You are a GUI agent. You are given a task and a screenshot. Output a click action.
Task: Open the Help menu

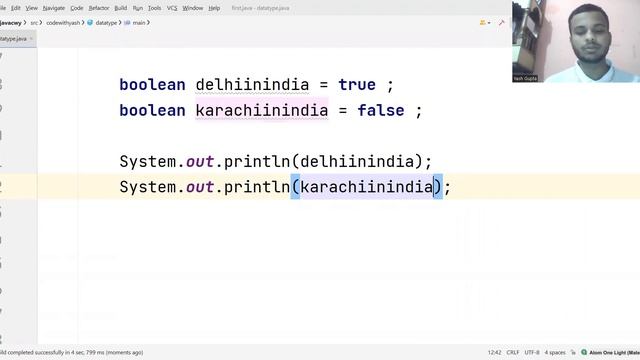214,8
